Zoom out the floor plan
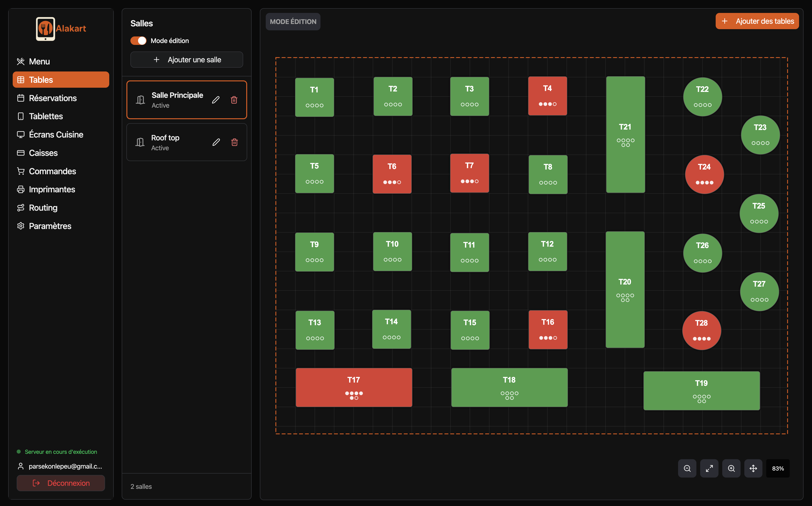This screenshot has width=812, height=506. 687,468
